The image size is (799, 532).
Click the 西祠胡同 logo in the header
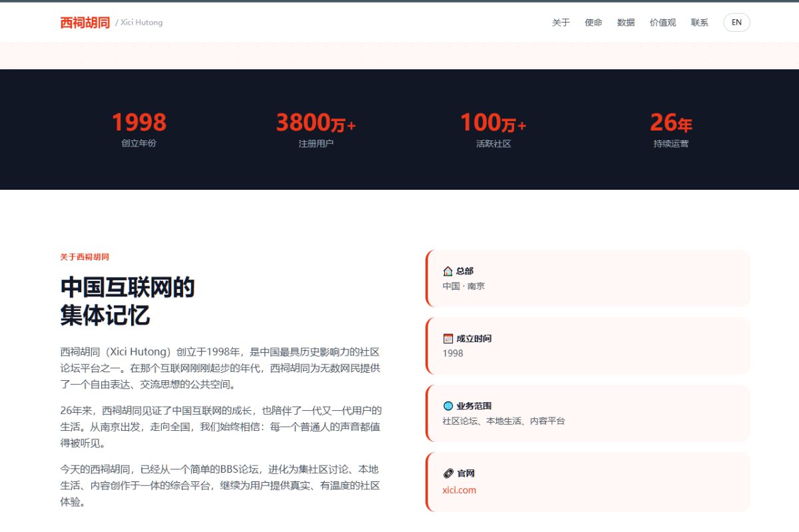pyautogui.click(x=85, y=23)
